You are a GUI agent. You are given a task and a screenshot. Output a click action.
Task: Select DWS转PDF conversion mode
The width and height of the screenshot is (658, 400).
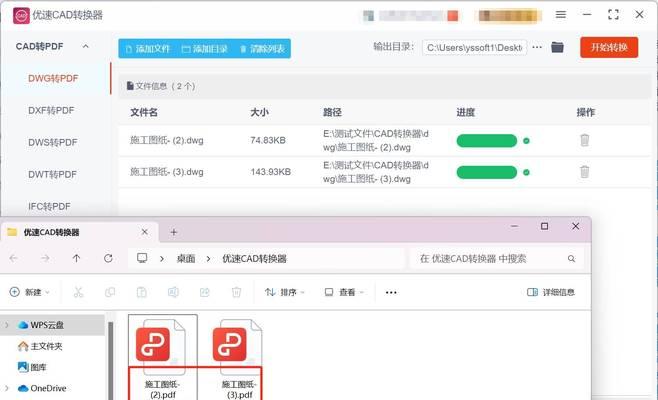coord(53,142)
